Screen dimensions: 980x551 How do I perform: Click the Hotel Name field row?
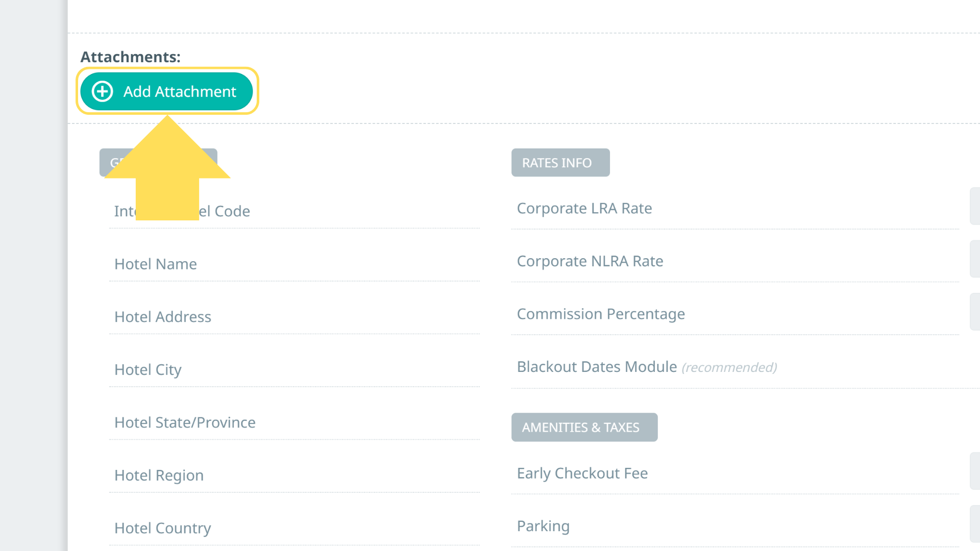pyautogui.click(x=156, y=264)
